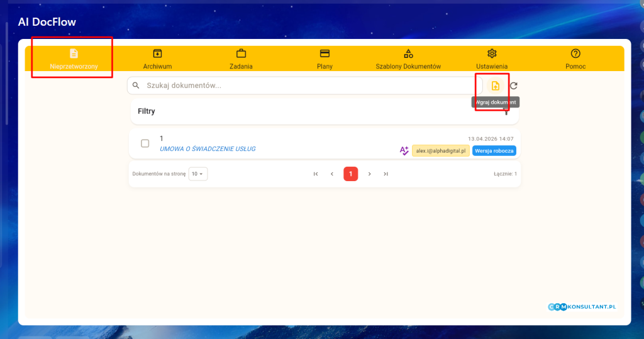The image size is (644, 339).
Task: Click the Wgraj dokument upload icon
Action: coord(495,86)
